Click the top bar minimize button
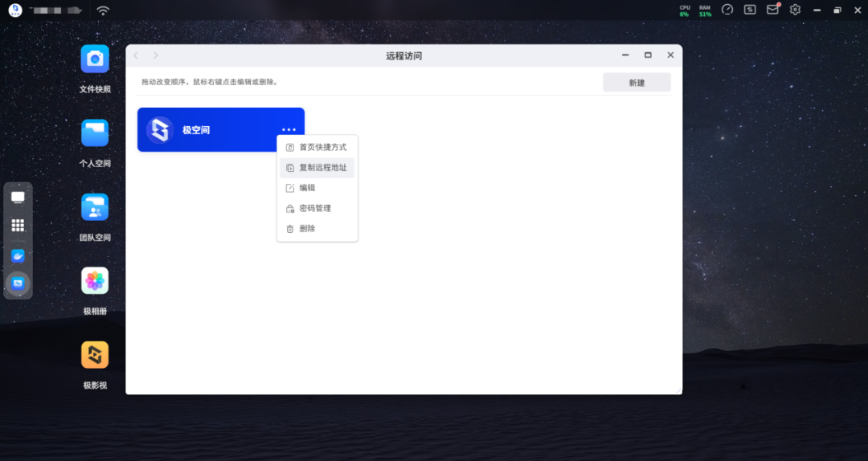This screenshot has width=868, height=461. point(817,10)
